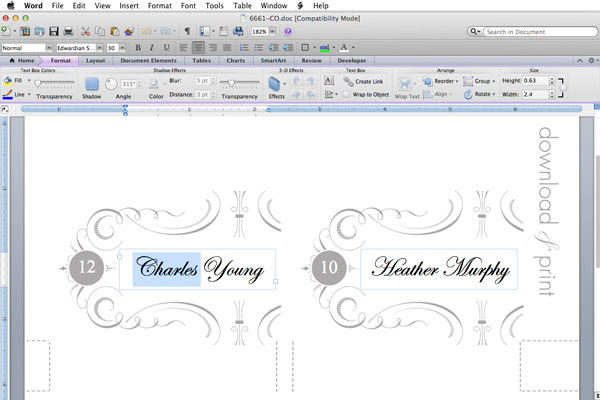Toggle the lock aspect ratio control
Screen dimensions: 600x400
pos(561,88)
